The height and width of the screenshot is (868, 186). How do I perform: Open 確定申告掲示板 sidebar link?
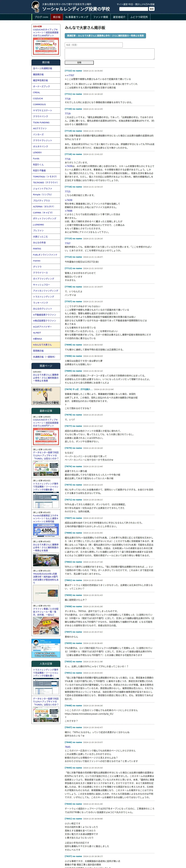46,81
